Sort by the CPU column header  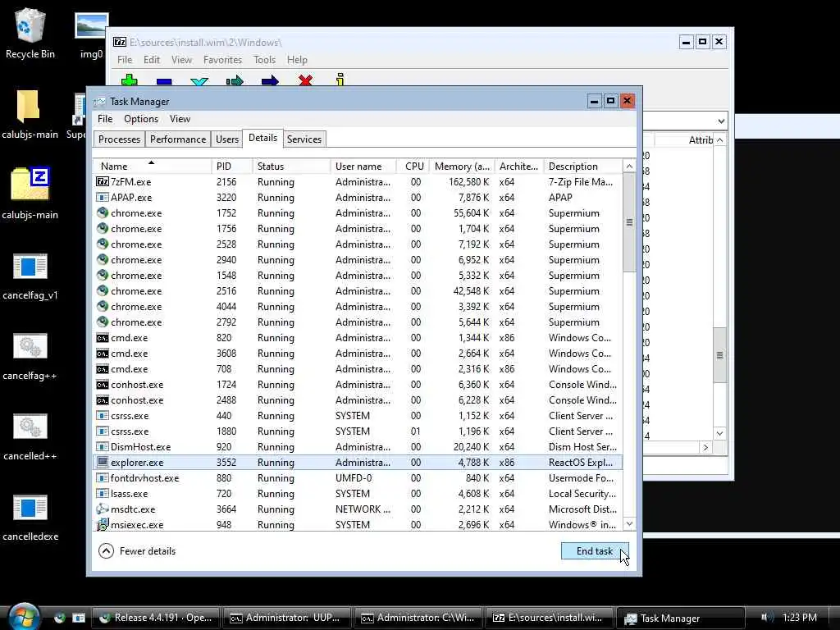[x=414, y=166]
